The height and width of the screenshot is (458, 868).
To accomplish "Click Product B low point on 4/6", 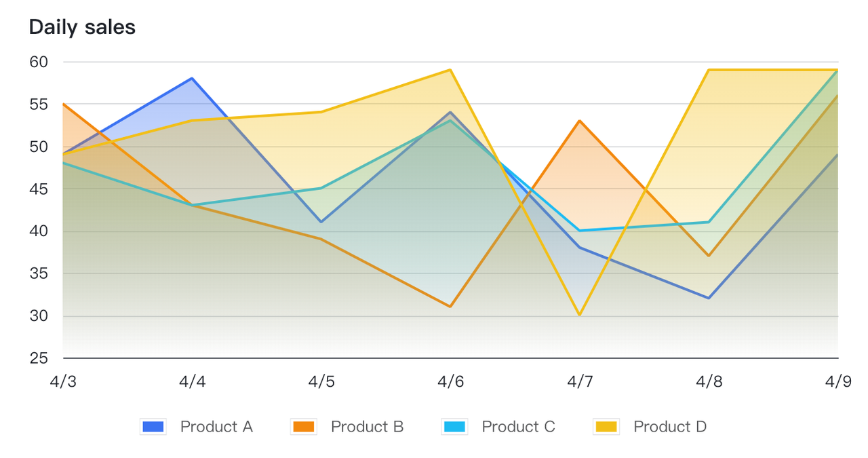I will (450, 307).
